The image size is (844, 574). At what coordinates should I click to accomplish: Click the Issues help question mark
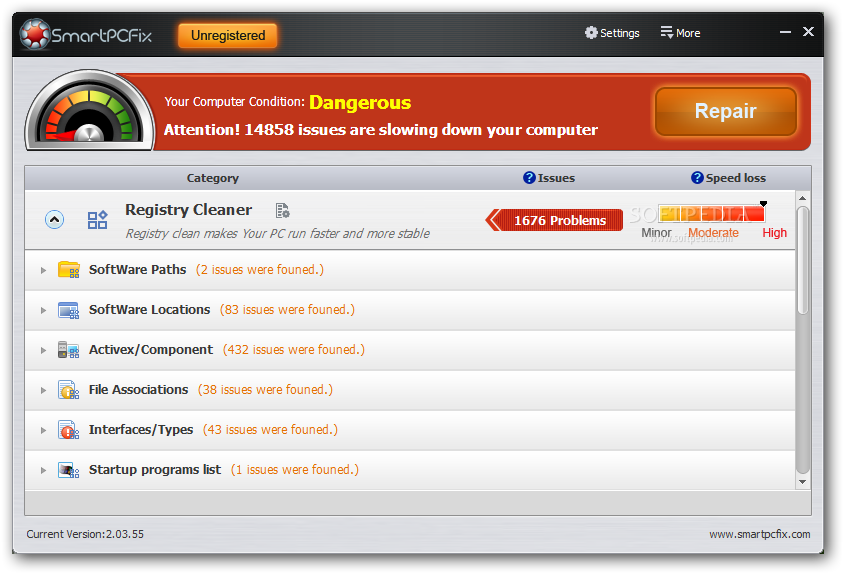[x=529, y=178]
